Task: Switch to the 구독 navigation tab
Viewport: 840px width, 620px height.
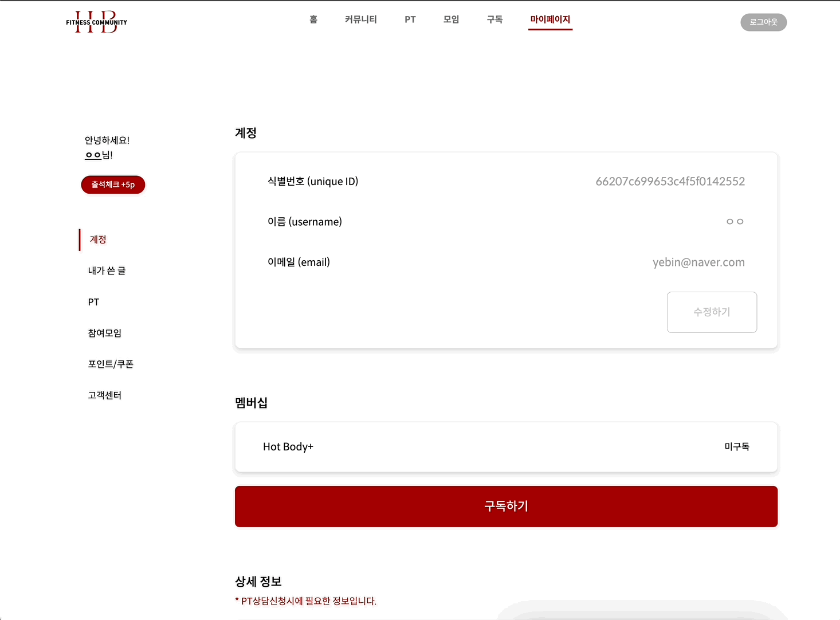Action: pos(494,19)
